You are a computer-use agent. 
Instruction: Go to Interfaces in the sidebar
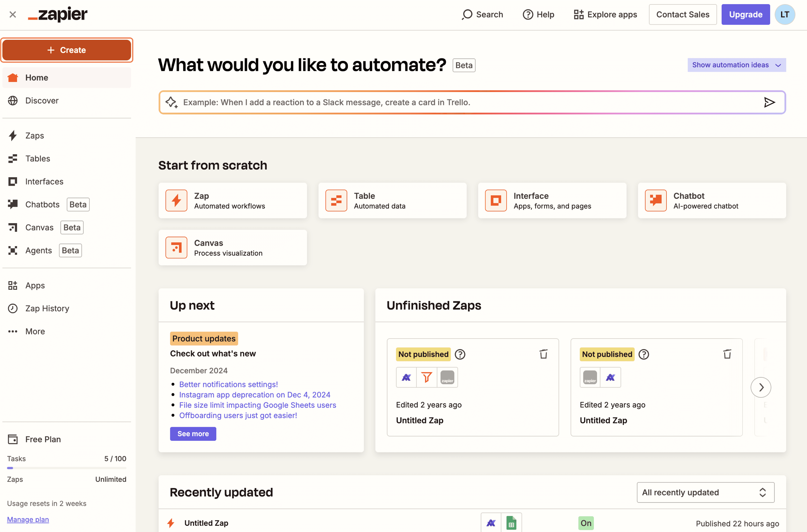[x=66, y=182]
